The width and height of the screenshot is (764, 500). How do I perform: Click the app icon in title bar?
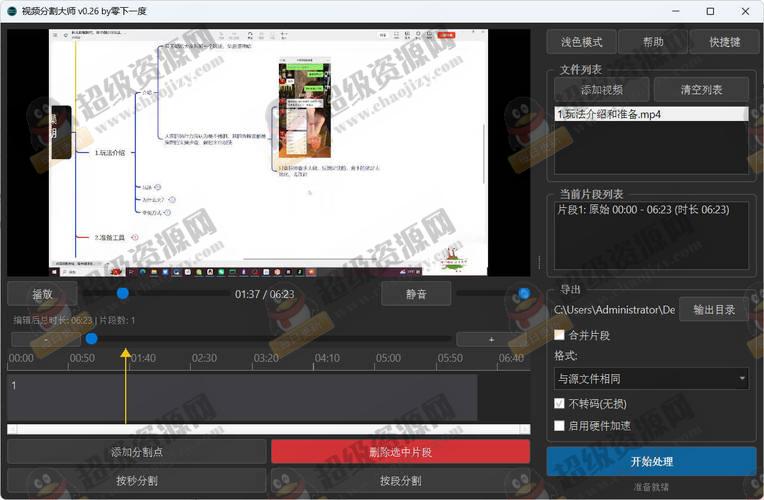click(12, 11)
